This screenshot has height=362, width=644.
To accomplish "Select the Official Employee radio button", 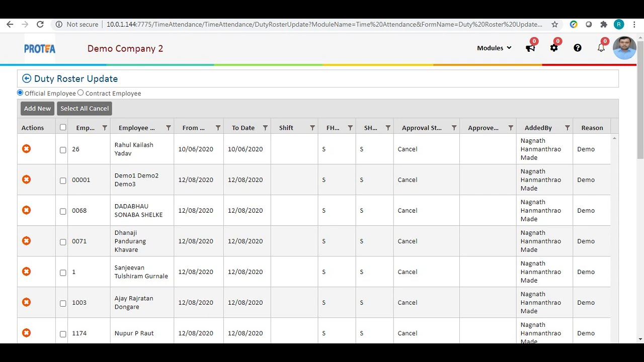I will pyautogui.click(x=20, y=93).
